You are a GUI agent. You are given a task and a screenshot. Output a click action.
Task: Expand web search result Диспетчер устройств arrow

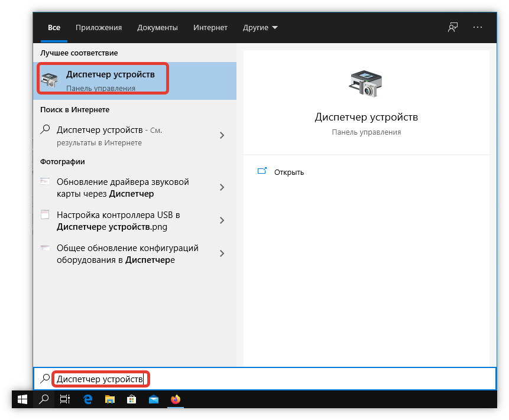pos(222,135)
